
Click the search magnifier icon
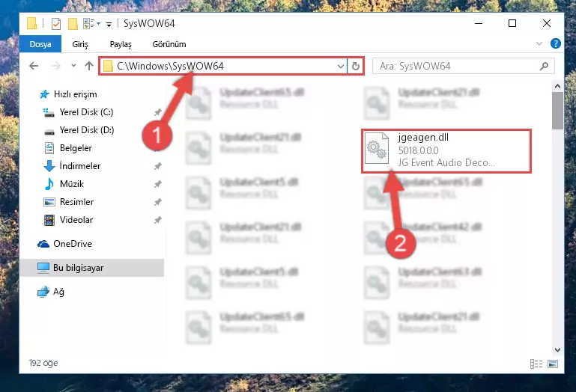click(544, 66)
